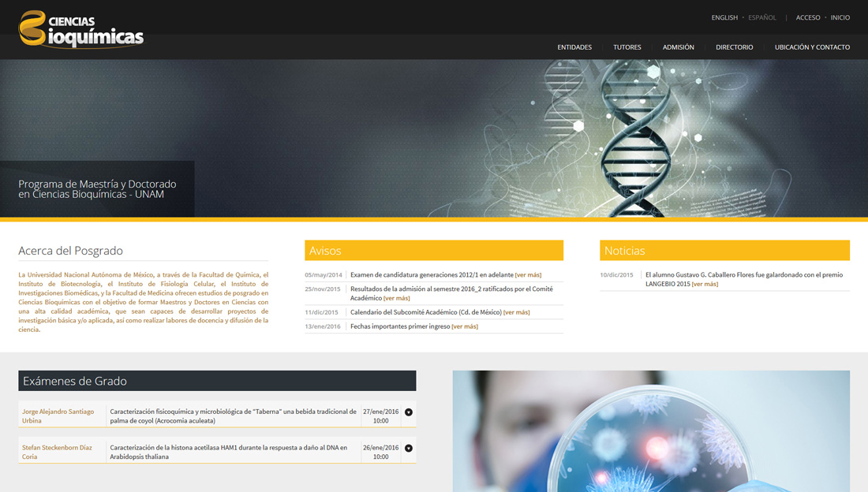Open 'ver más' for Examen de candidatura notice
The image size is (868, 492).
click(x=528, y=275)
